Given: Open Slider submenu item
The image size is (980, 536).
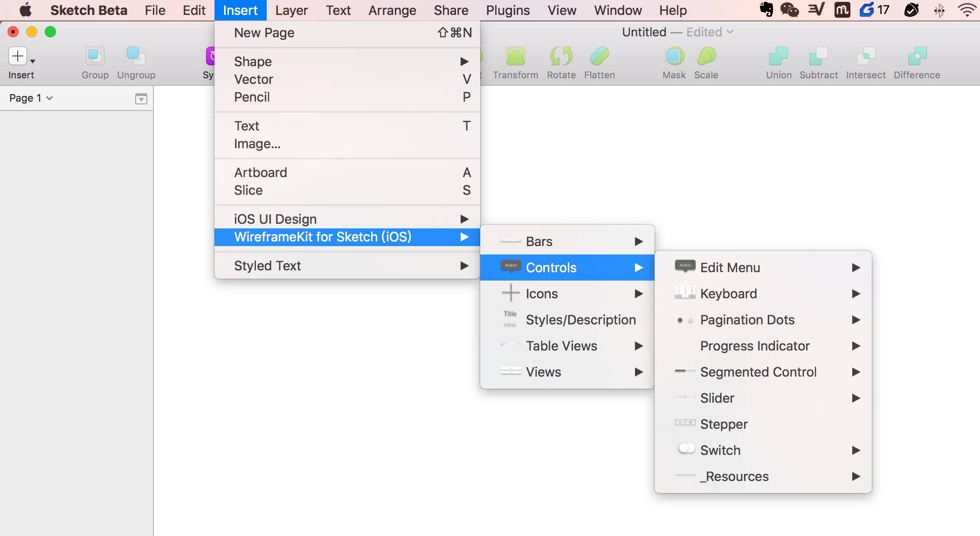Looking at the screenshot, I should tap(763, 398).
